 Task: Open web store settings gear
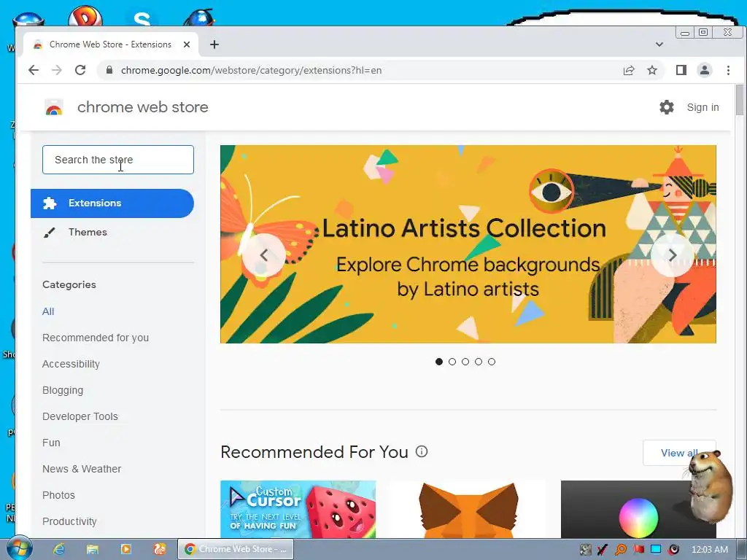(667, 107)
